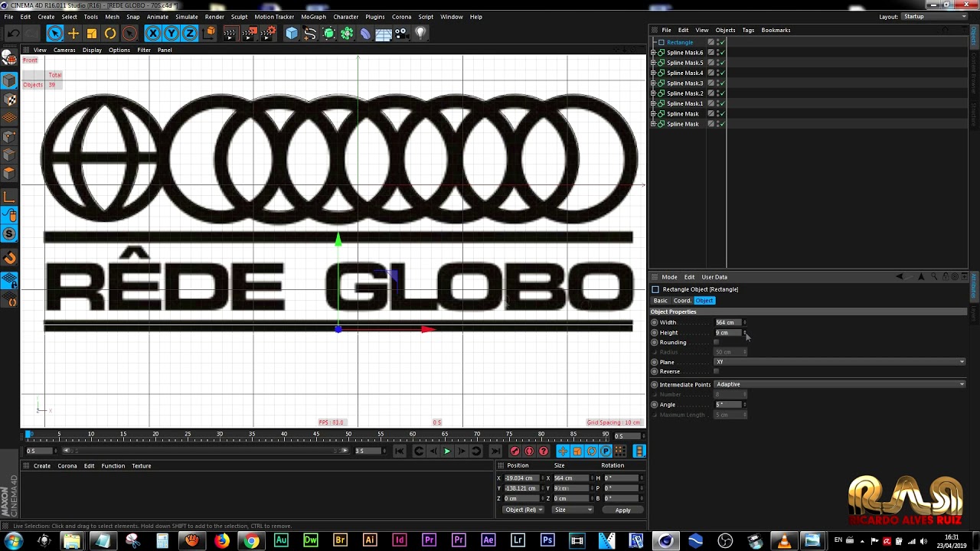Click the Undo arrow in the top toolbar

[13, 33]
